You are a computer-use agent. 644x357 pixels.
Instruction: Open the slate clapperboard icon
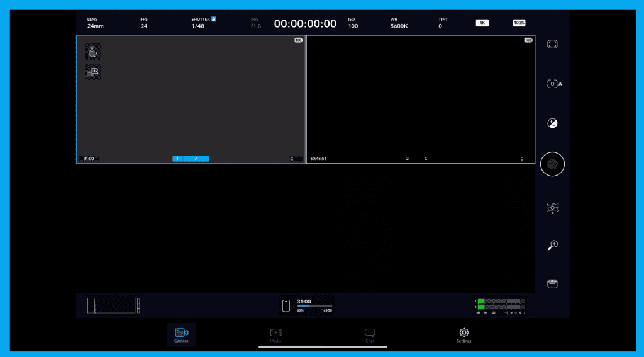coord(552,284)
